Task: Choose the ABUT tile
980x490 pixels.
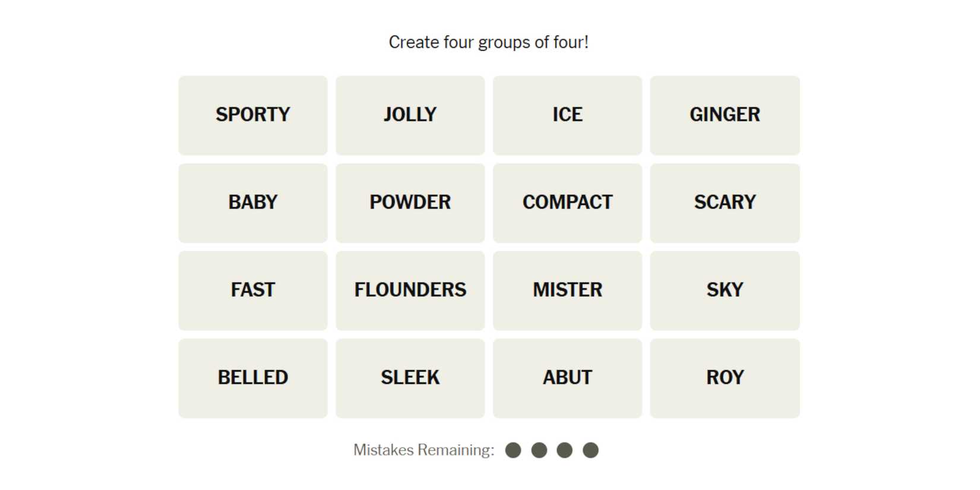Action: [567, 378]
